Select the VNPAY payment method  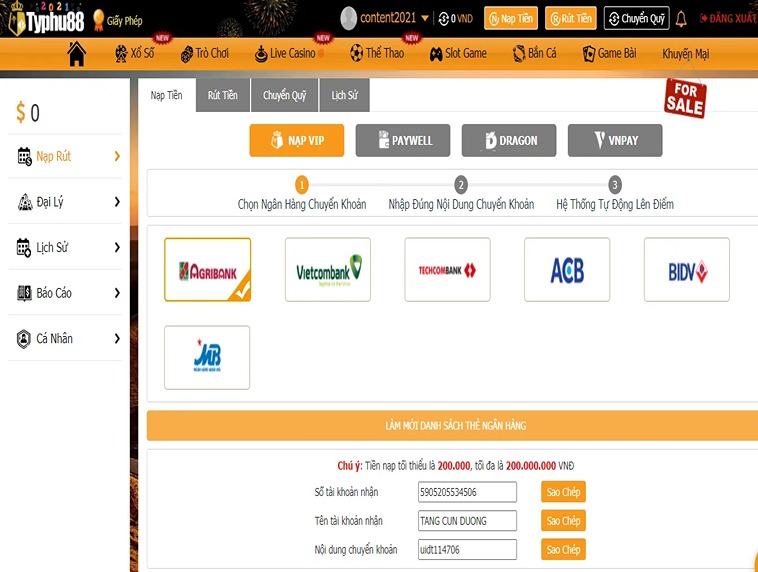[x=614, y=141]
